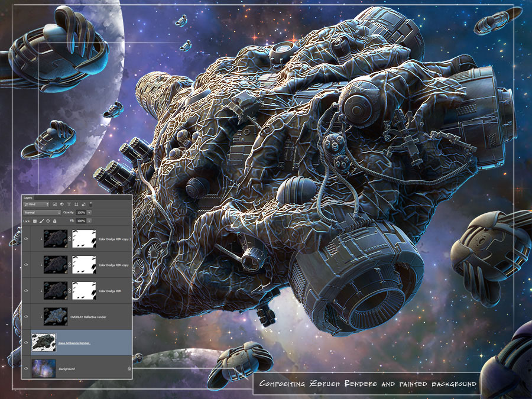Click mask link icon on Color Dodge RIM copy 3
Screen dimensions: 532x399
click(x=70, y=239)
